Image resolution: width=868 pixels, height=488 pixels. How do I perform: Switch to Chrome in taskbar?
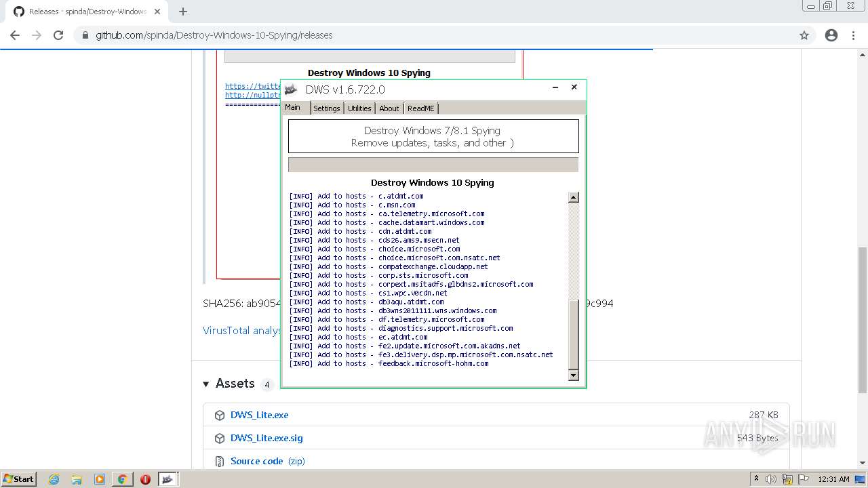tap(123, 479)
